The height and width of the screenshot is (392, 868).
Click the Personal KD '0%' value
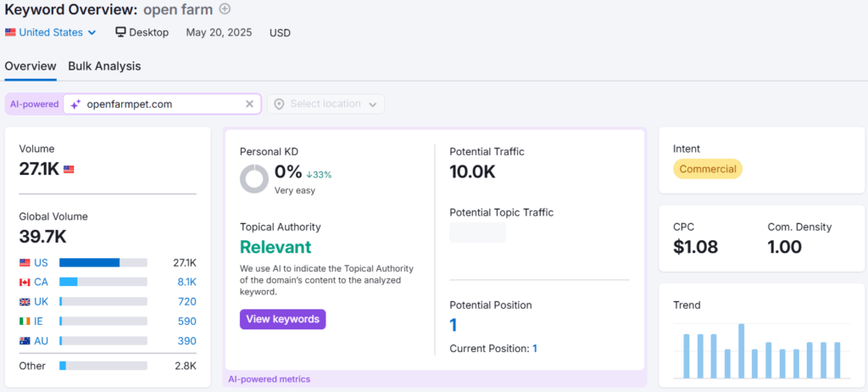click(x=288, y=172)
